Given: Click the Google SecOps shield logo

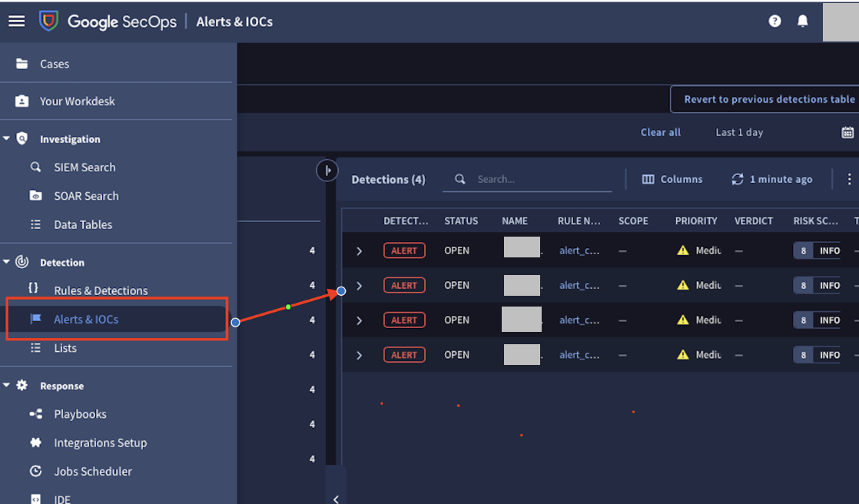Looking at the screenshot, I should click(x=49, y=22).
